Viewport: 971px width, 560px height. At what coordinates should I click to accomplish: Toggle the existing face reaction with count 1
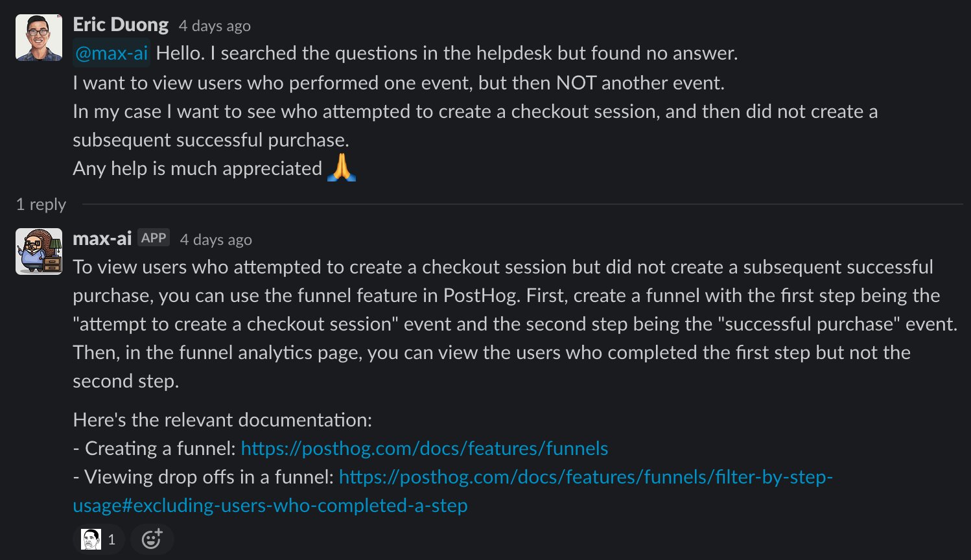[99, 539]
